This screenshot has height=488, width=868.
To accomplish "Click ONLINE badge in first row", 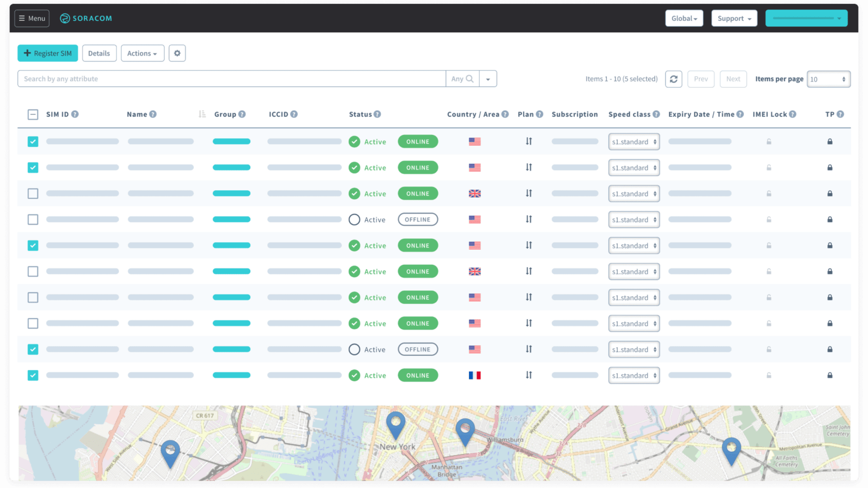I will (418, 142).
